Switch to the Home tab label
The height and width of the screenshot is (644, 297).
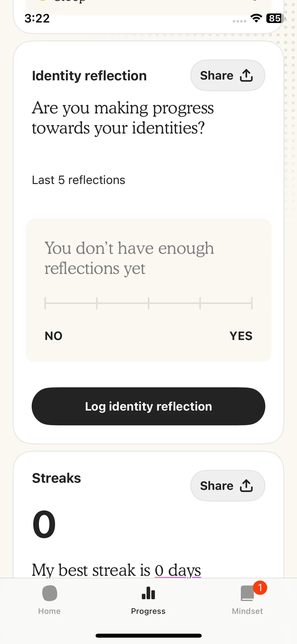tap(49, 611)
